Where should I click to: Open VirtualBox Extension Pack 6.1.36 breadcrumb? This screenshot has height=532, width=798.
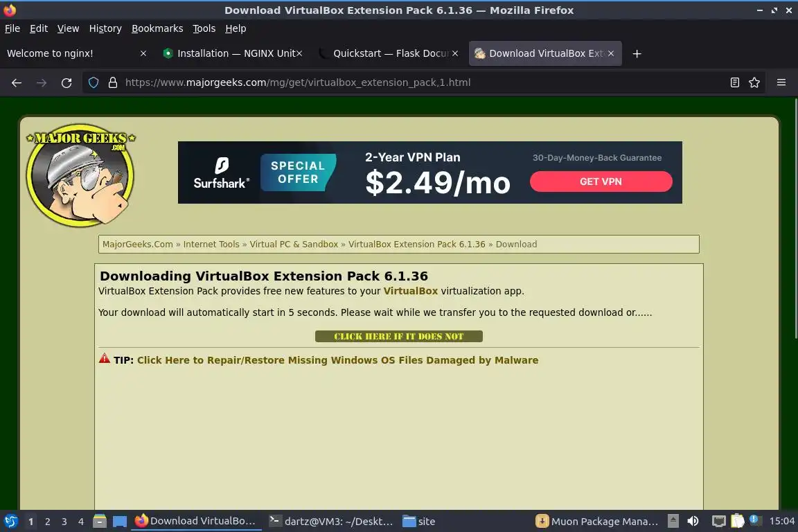[x=417, y=245]
